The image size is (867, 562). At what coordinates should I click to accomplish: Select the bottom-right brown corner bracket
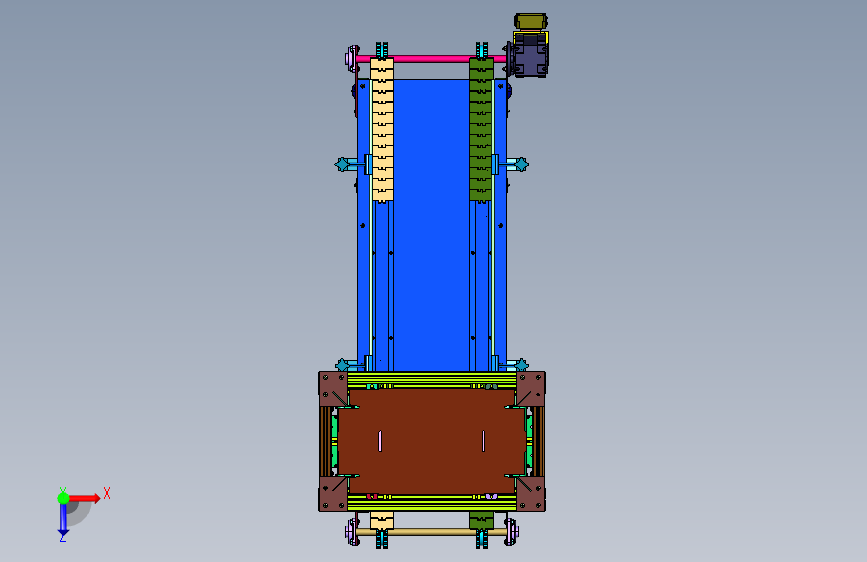coord(531,493)
